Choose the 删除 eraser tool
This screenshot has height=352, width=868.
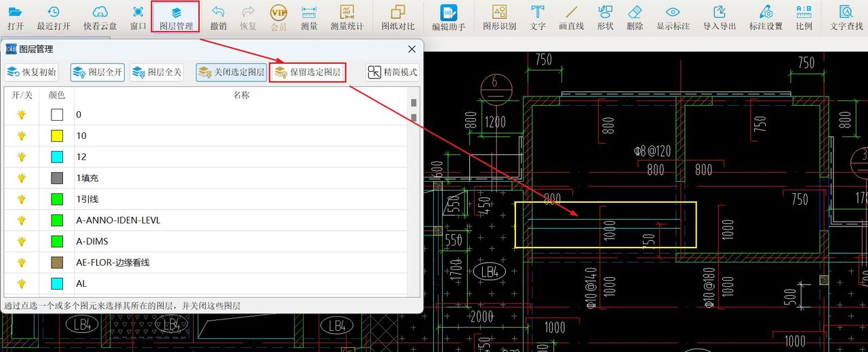pyautogui.click(x=635, y=18)
